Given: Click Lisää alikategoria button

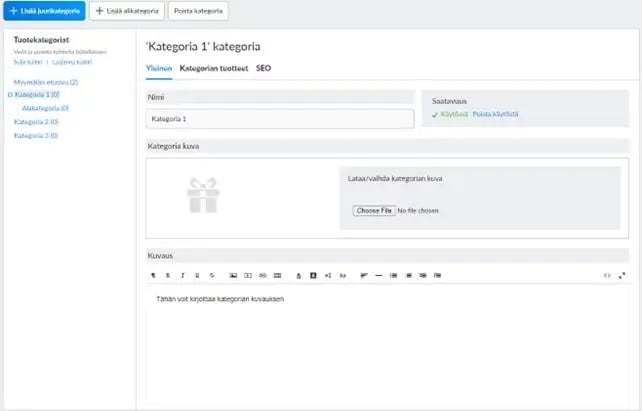Looking at the screenshot, I should (127, 11).
